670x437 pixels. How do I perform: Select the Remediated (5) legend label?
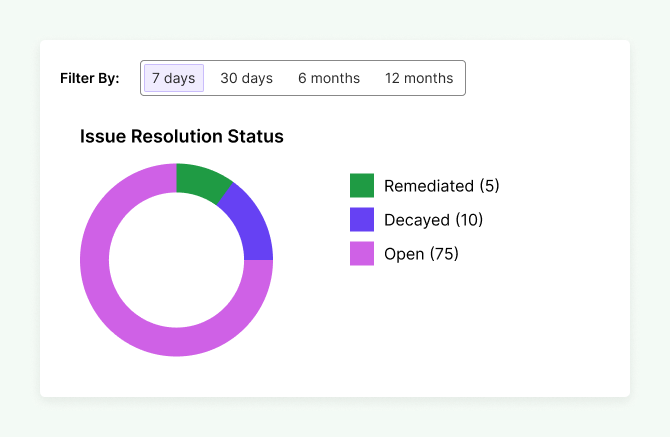click(442, 186)
